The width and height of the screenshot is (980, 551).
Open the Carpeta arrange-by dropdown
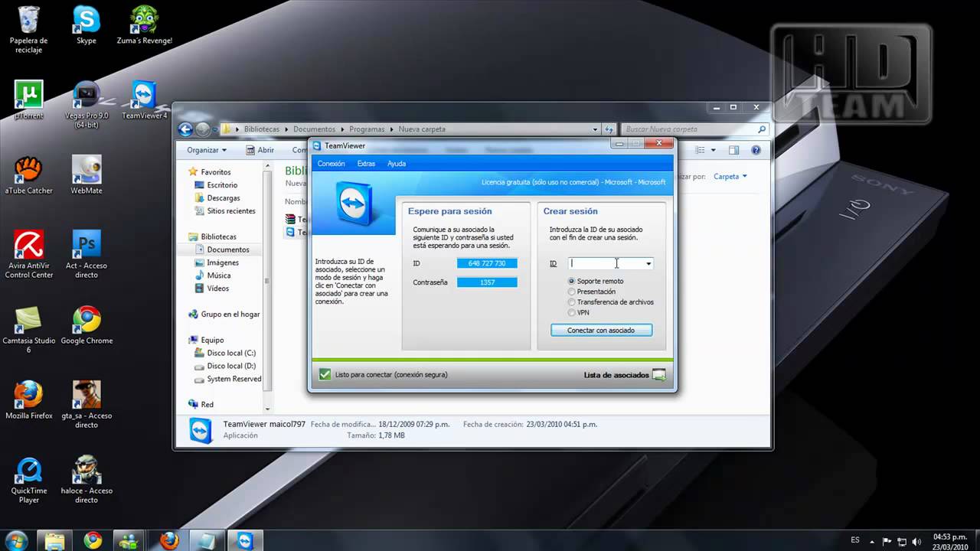click(730, 176)
